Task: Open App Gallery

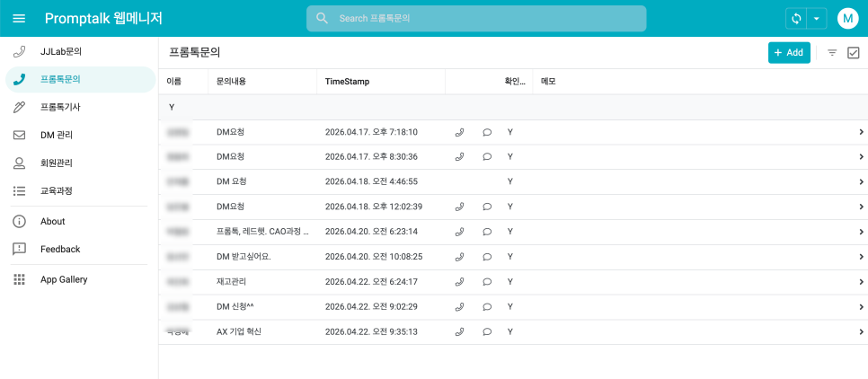Action: [x=80, y=279]
